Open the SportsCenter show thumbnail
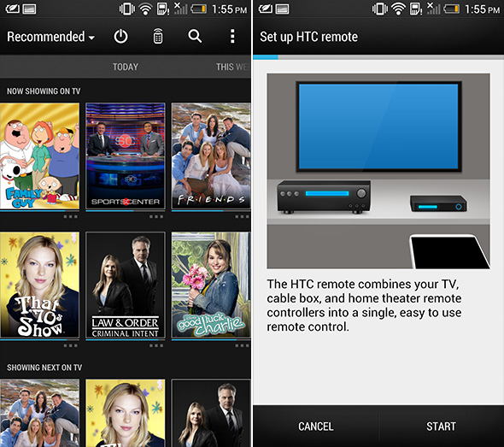Image resolution: width=504 pixels, height=447 pixels. pos(126,156)
